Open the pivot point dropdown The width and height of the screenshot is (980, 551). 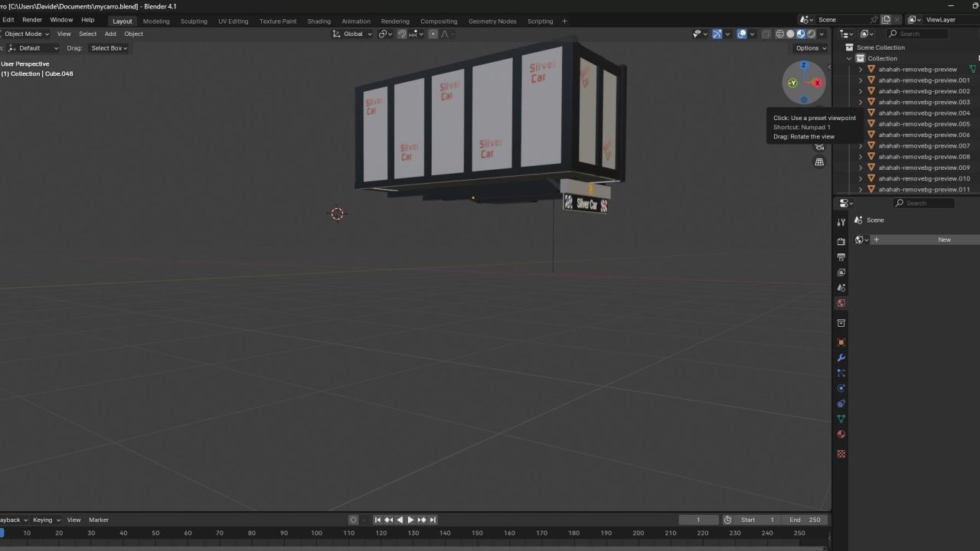[384, 34]
